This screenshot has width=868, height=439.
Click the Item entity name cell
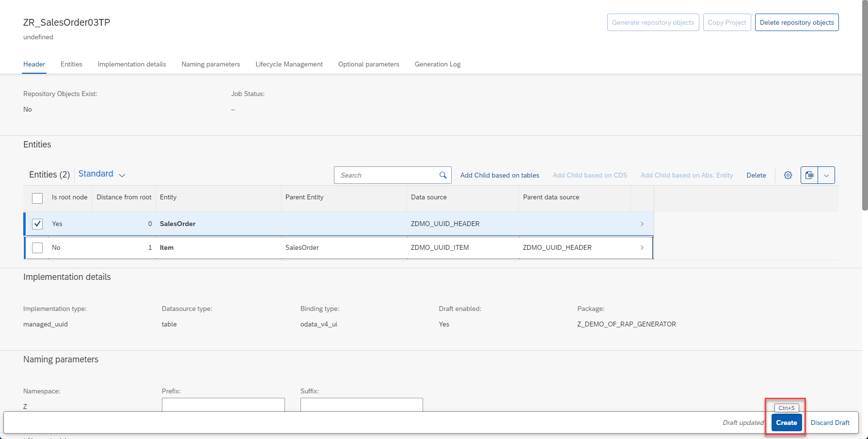pos(167,247)
